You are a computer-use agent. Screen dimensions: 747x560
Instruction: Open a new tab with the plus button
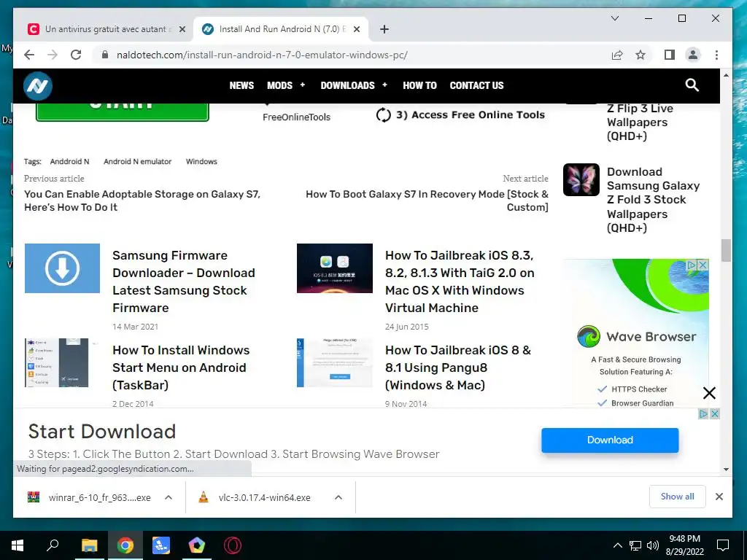click(384, 29)
